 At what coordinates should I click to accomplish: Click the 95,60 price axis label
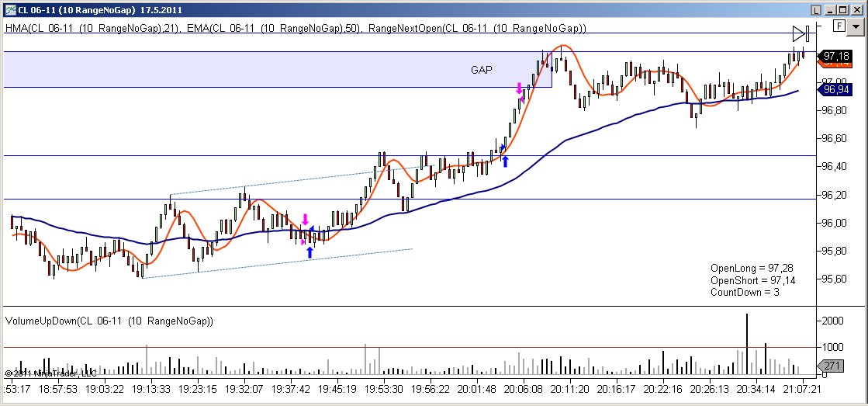coord(835,279)
